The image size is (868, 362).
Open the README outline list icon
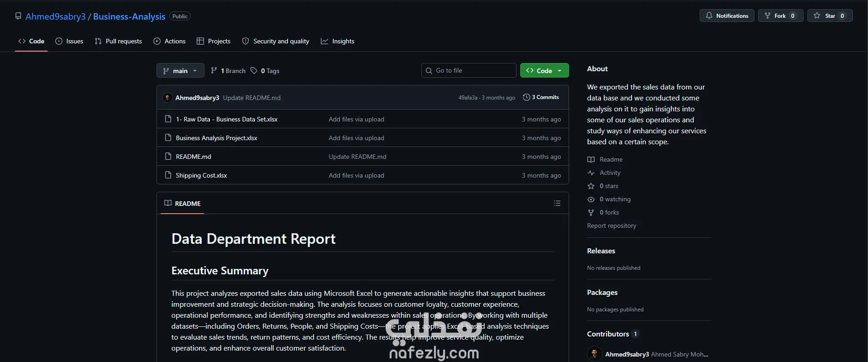pyautogui.click(x=557, y=203)
